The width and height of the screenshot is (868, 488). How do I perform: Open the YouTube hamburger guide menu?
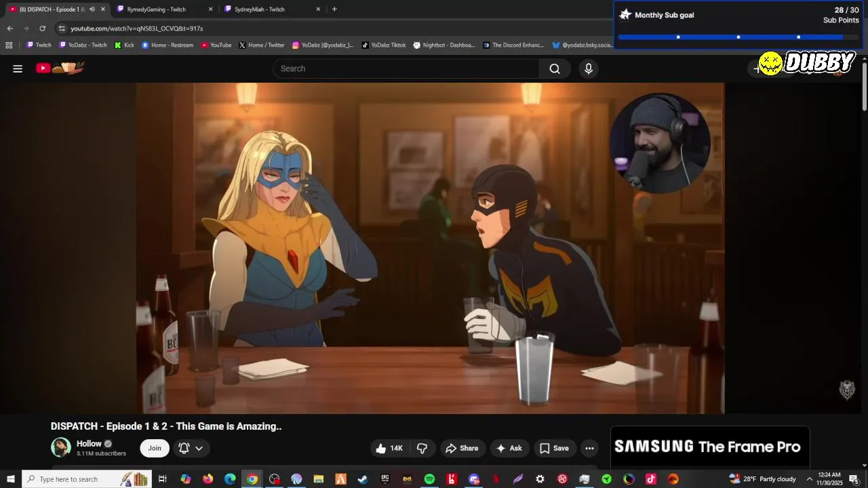pyautogui.click(x=18, y=68)
